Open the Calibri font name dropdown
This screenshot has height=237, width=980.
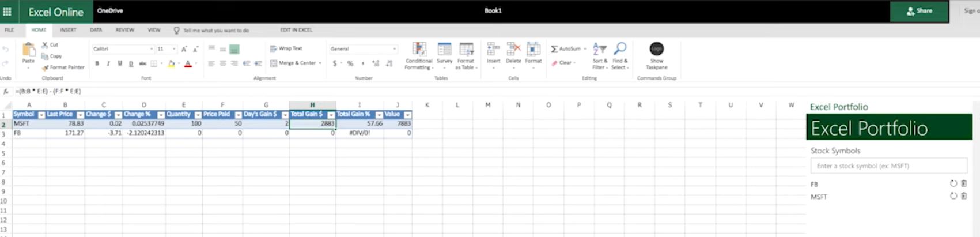(152, 49)
